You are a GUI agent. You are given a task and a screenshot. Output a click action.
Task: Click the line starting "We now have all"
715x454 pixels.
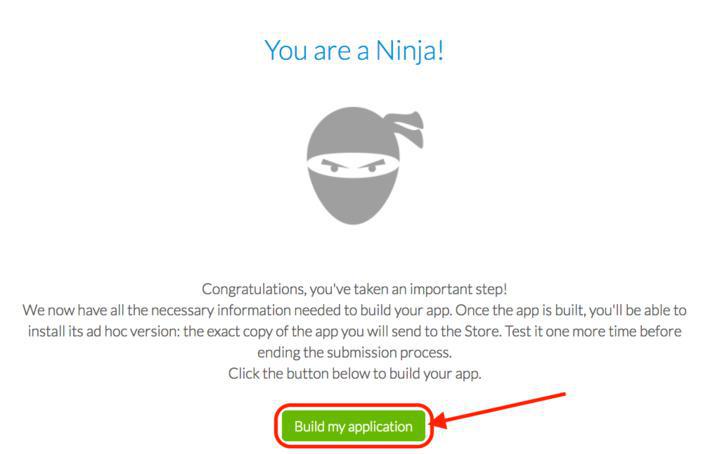point(356,310)
